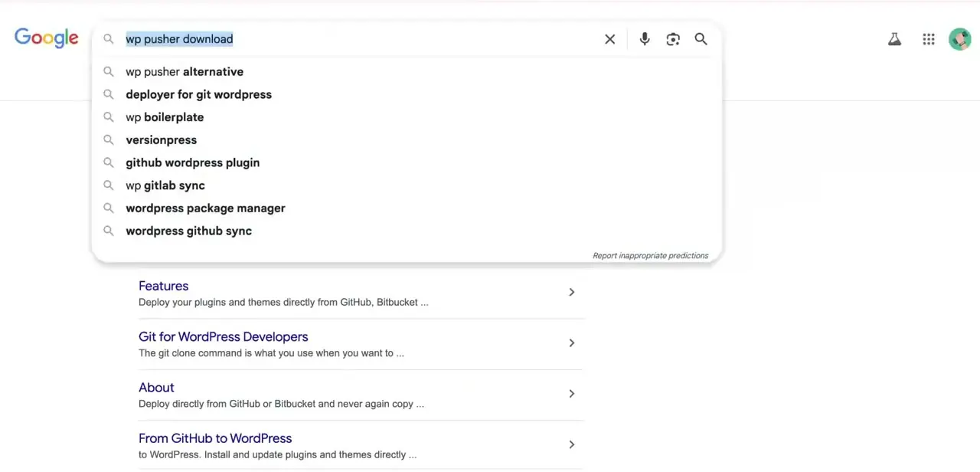Image resolution: width=980 pixels, height=472 pixels.
Task: Click magnifier icon left of search text
Action: coord(109,39)
